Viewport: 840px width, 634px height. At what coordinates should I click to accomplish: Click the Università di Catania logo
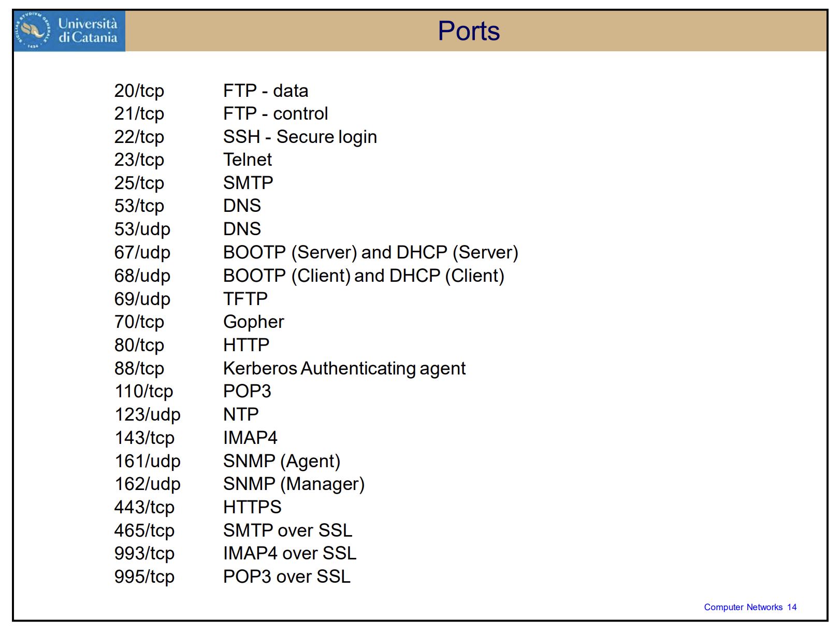69,31
